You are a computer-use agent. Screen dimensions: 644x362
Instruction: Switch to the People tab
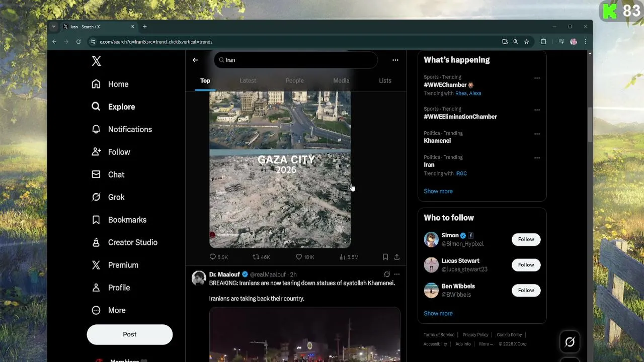pyautogui.click(x=294, y=80)
